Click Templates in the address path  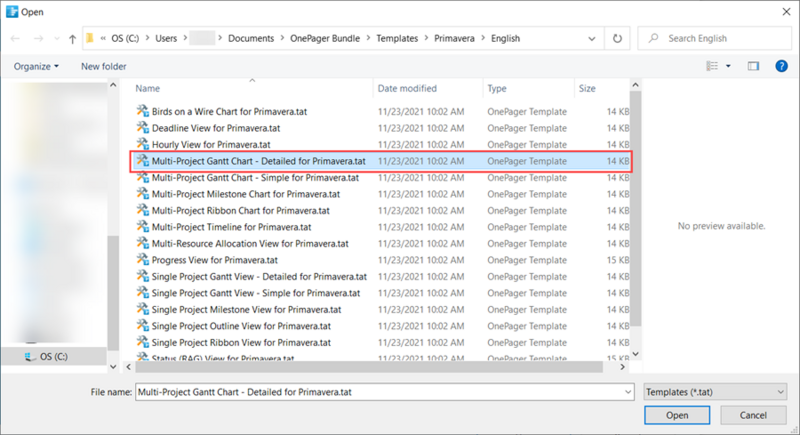point(397,38)
